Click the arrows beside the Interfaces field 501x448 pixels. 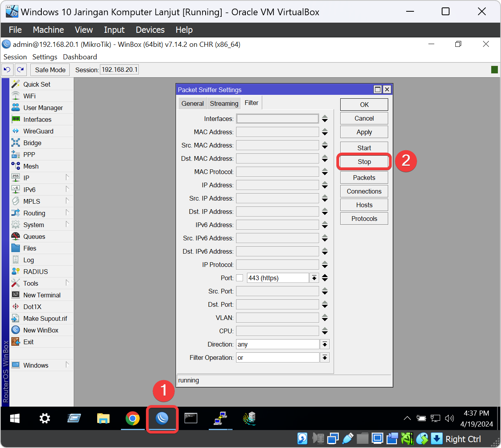point(325,119)
